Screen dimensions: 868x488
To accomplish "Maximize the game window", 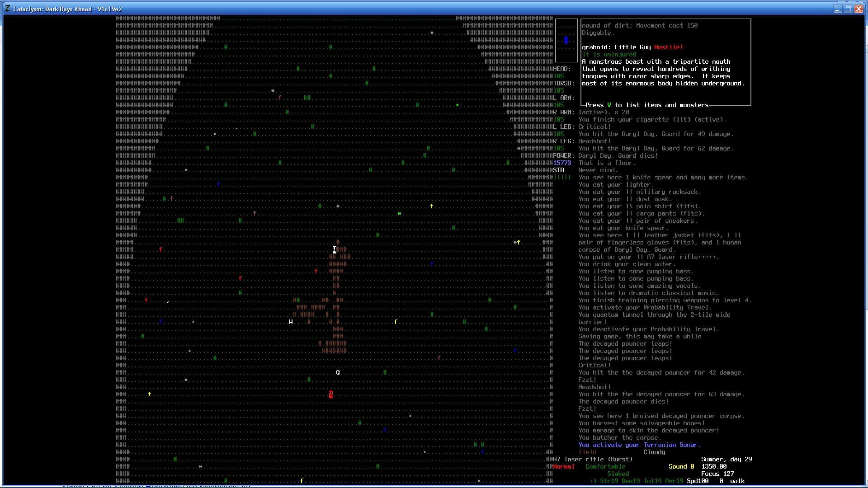I will click(848, 9).
